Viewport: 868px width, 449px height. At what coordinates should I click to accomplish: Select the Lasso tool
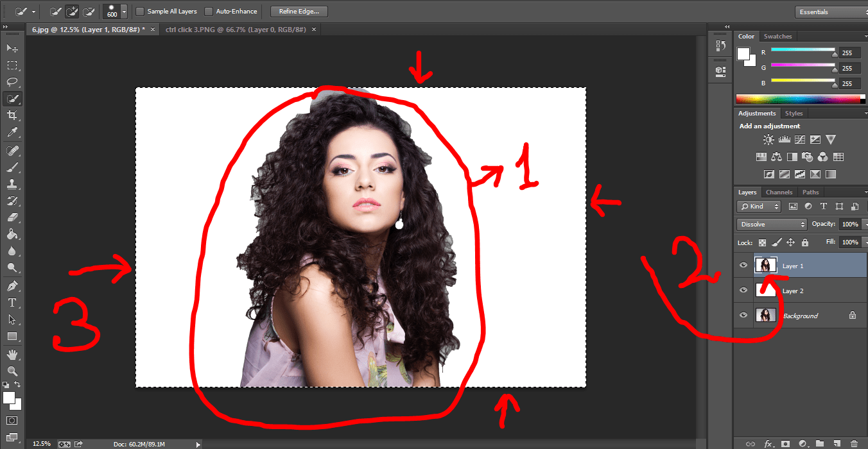(x=12, y=81)
